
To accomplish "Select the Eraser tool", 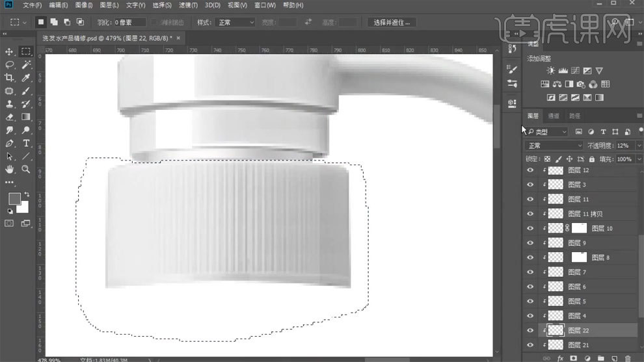I will 9,118.
